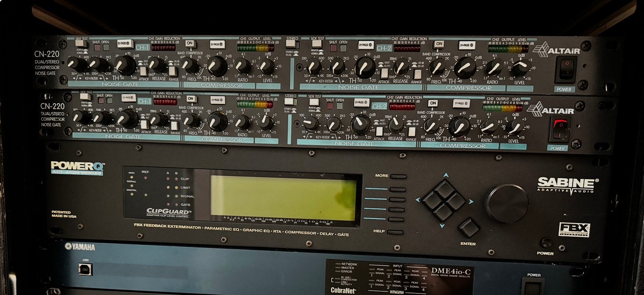Adjust the Ratio knob on top CN-220 CH-1
The width and height of the screenshot is (644, 295).
pos(243,66)
